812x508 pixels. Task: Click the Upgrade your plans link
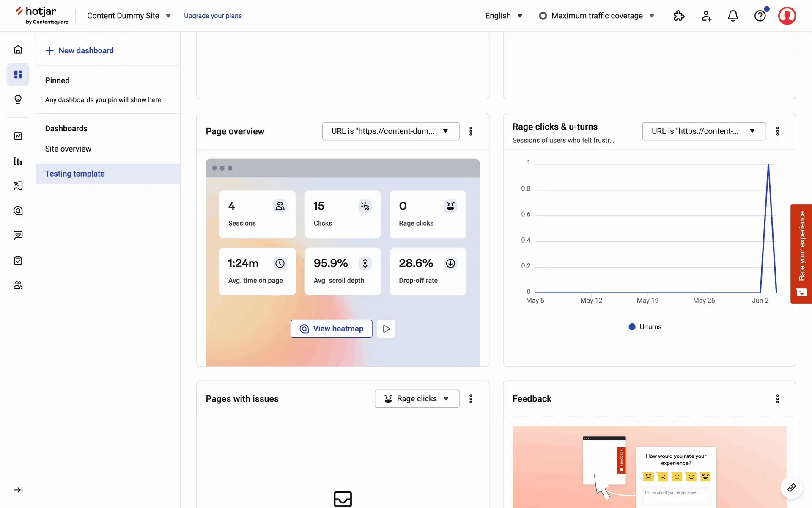pos(213,16)
